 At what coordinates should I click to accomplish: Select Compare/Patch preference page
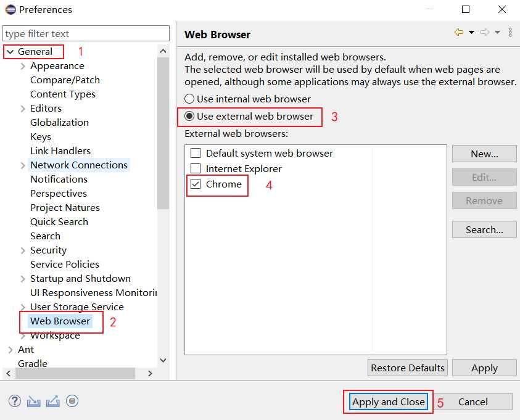pos(65,80)
